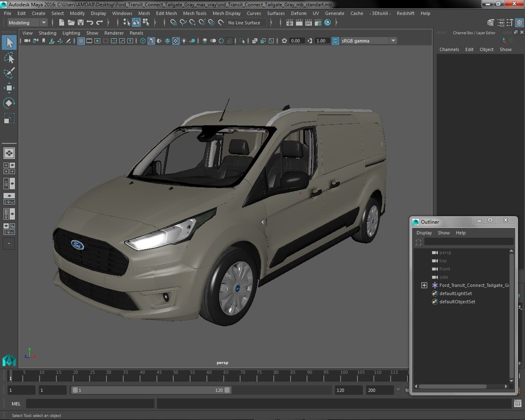
Task: Open the Redshift menu
Action: point(406,13)
